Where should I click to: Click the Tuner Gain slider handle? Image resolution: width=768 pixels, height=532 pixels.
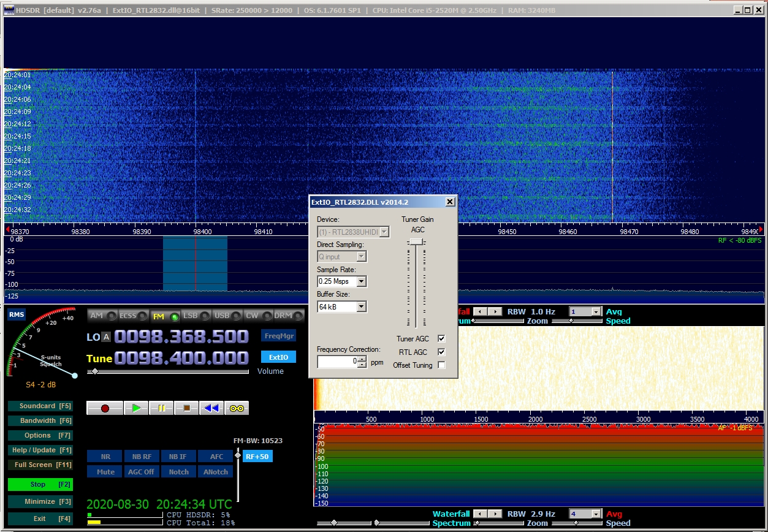(x=416, y=242)
